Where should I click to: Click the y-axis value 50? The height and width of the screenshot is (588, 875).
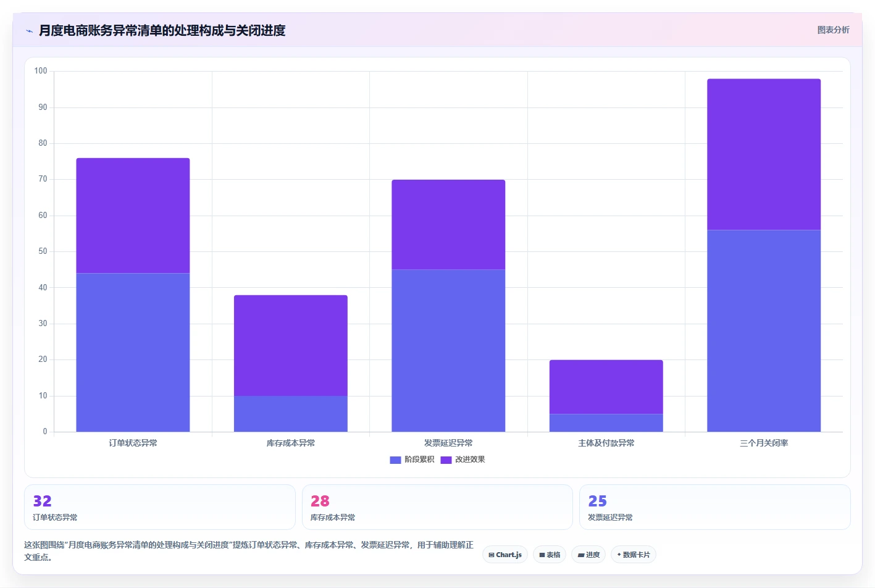pyautogui.click(x=43, y=251)
